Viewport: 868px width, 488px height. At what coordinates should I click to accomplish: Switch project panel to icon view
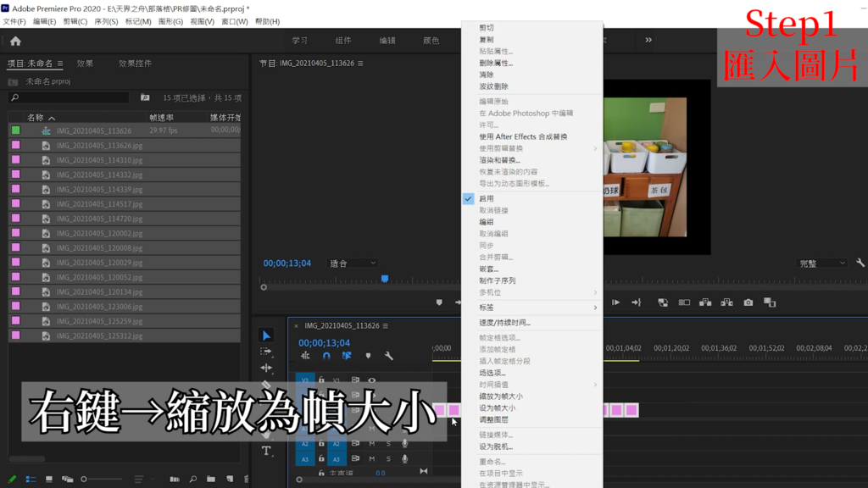[x=48, y=480]
